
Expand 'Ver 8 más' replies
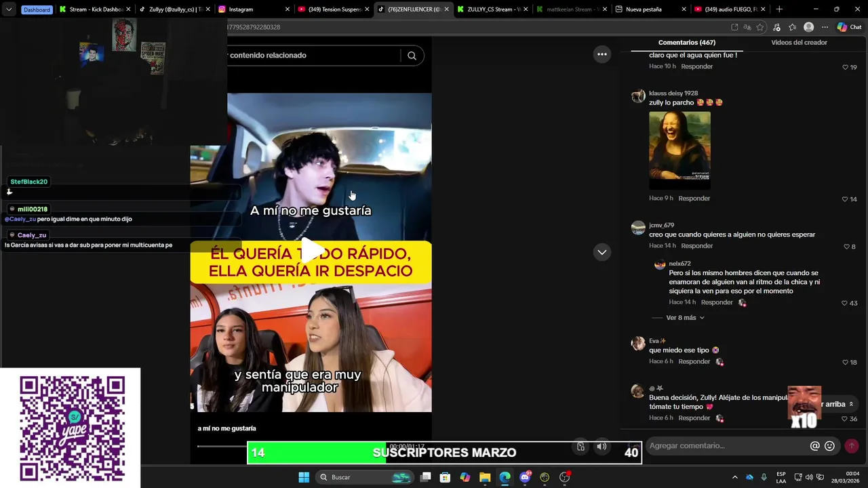point(685,318)
